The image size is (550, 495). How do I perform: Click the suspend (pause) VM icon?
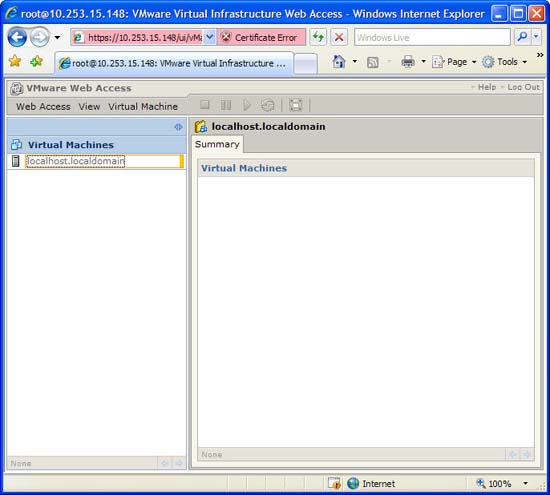[226, 105]
